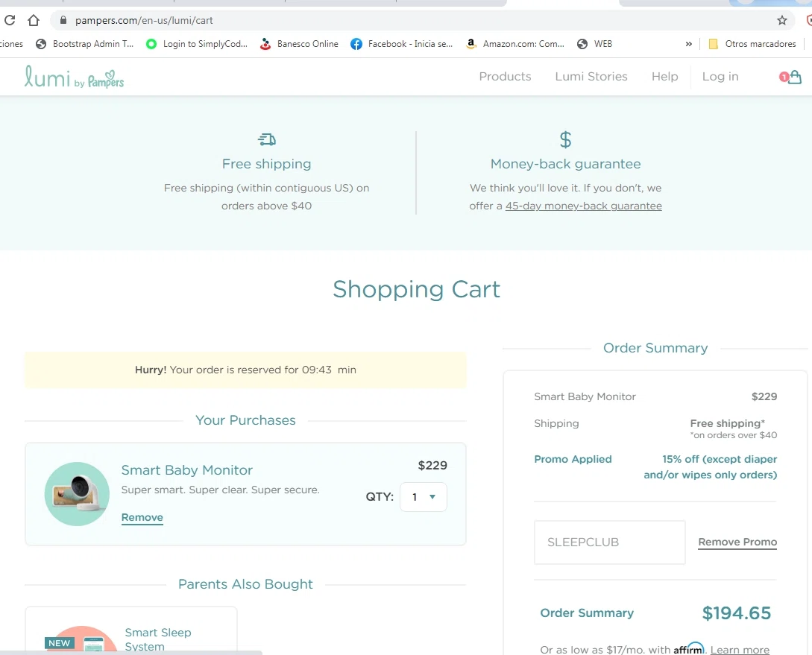Go to browser home page icon
812x655 pixels.
point(34,20)
